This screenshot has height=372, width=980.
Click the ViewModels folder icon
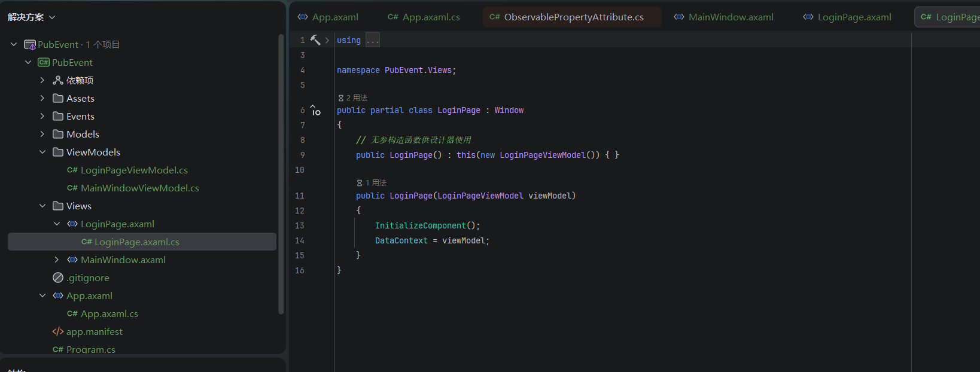click(58, 152)
